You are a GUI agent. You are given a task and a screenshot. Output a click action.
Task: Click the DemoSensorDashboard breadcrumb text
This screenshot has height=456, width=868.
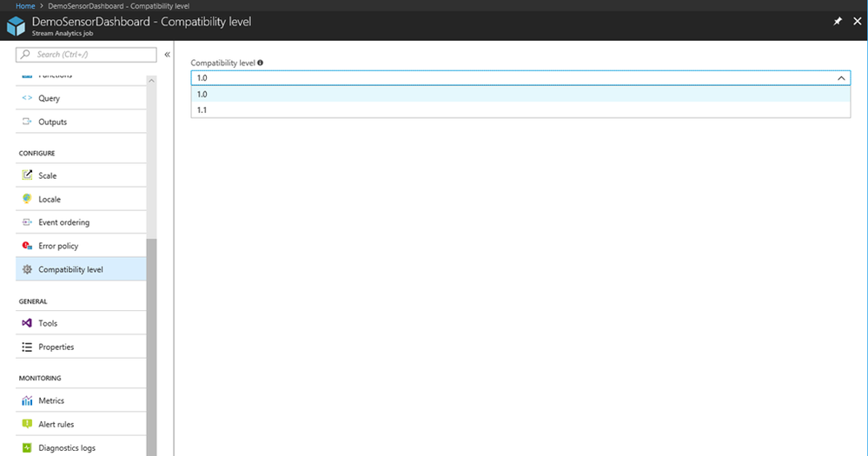(118, 5)
